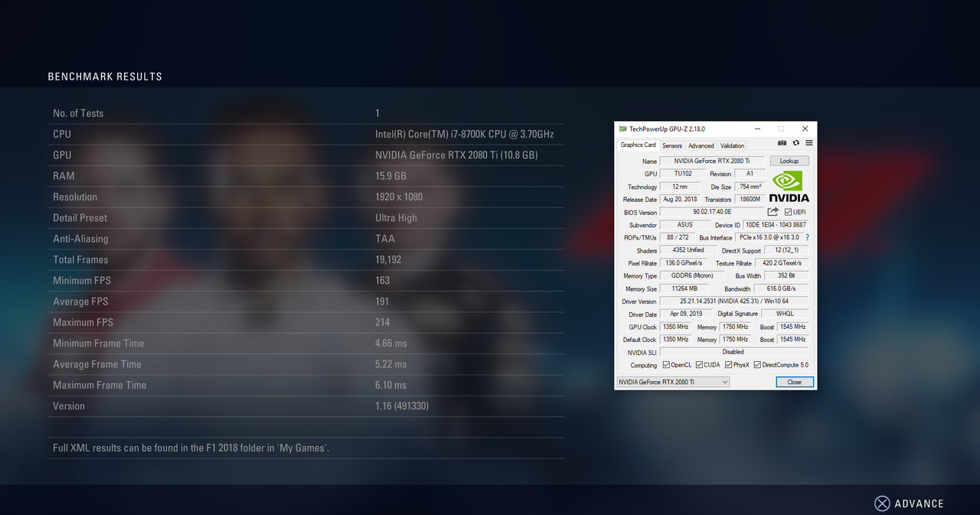The image size is (980, 515).
Task: Click the Bandwidth field 616.0 GB/s
Action: pyautogui.click(x=782, y=288)
